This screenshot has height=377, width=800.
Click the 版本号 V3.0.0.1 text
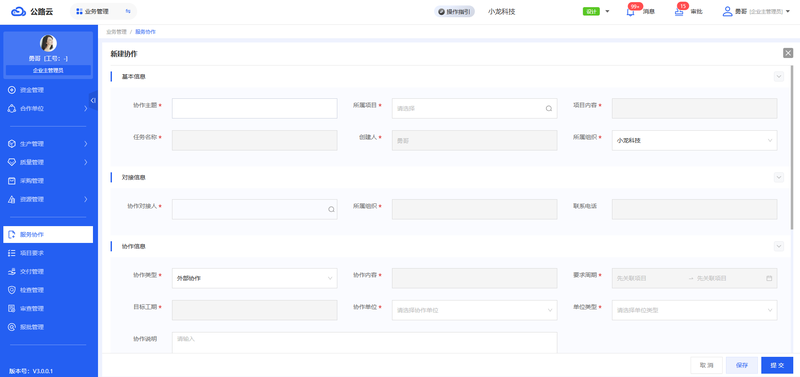pos(31,371)
